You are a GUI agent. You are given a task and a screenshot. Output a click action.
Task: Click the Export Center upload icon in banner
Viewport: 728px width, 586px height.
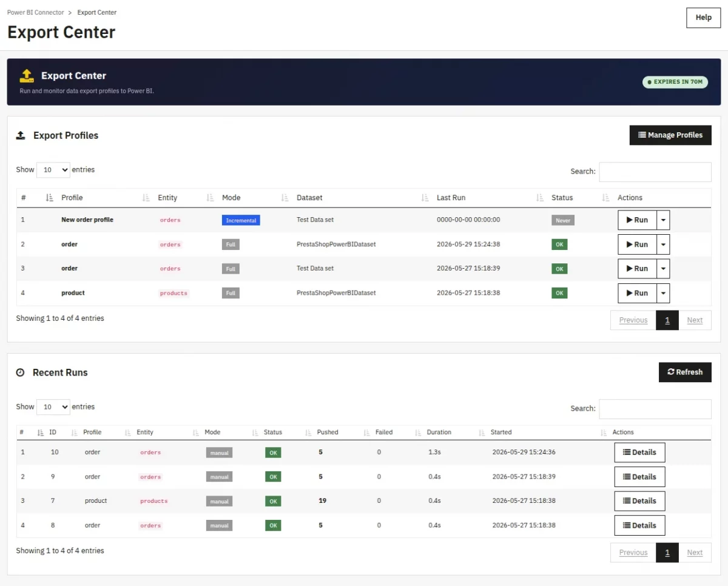pos(27,76)
